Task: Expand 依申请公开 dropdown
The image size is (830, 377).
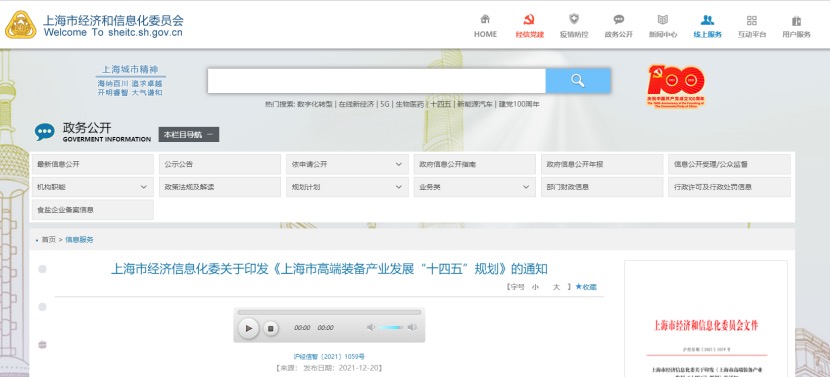Action: click(399, 165)
